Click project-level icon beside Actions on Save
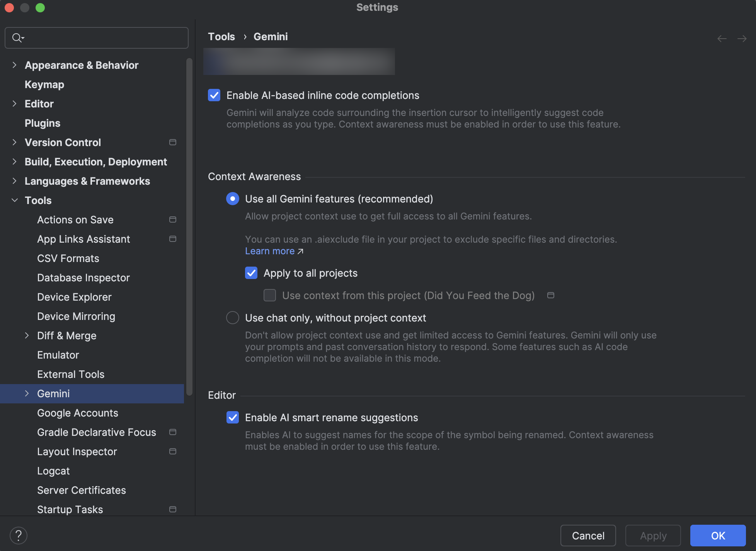The height and width of the screenshot is (551, 756). tap(173, 220)
